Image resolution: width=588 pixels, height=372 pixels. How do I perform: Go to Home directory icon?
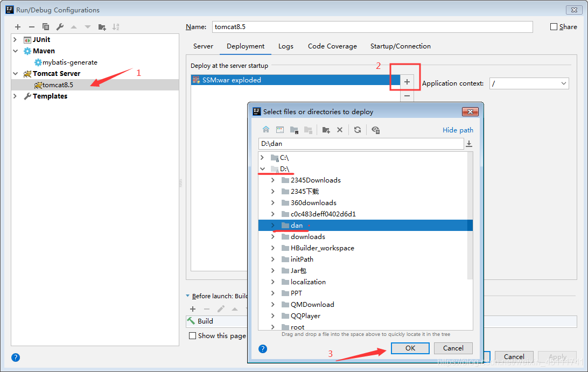(x=266, y=130)
